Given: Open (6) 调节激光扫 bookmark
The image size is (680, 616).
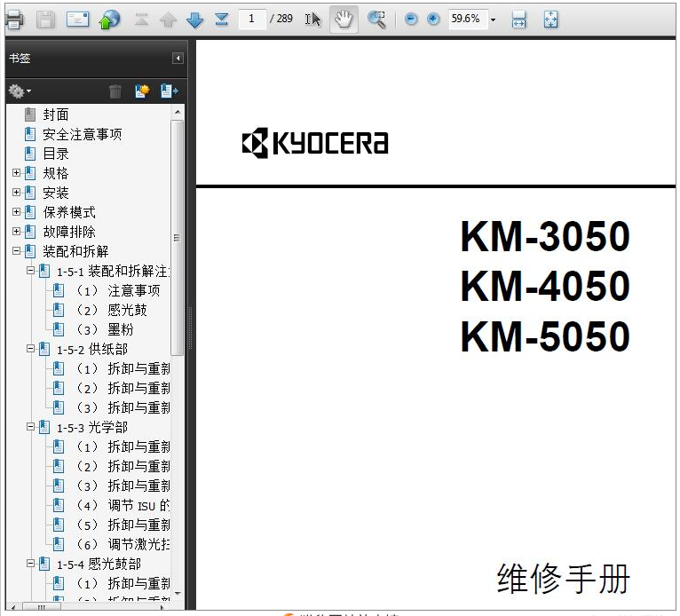Looking at the screenshot, I should (x=123, y=544).
